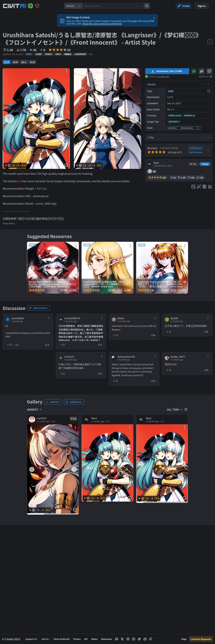The width and height of the screenshot is (215, 644).
Task: Open the TikTok icon in the footer
Action: (x=139, y=639)
